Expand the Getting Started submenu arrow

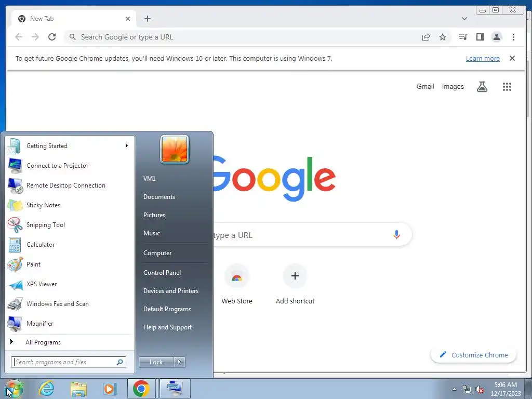127,146
